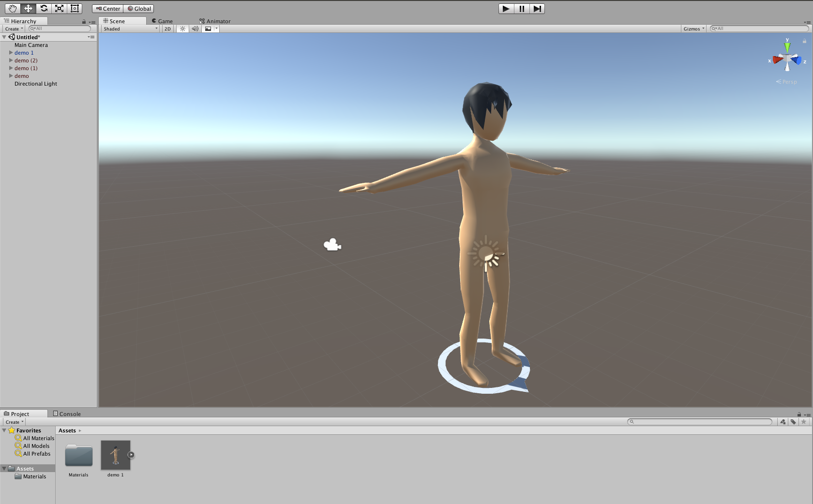The width and height of the screenshot is (813, 504).
Task: Select All Models favorite
Action: (32, 446)
